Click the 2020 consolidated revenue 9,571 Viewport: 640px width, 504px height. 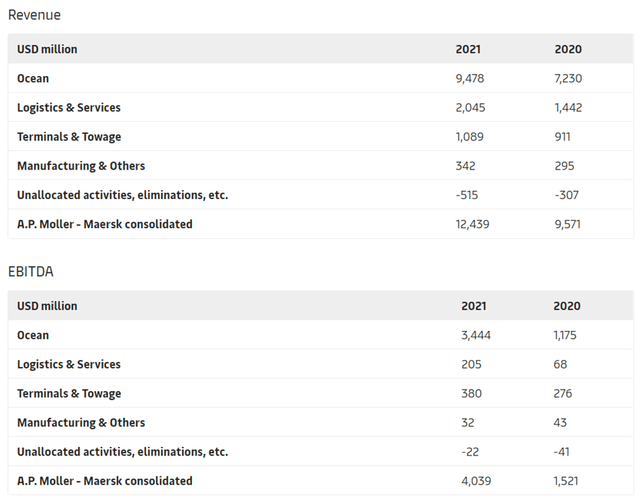tap(568, 224)
